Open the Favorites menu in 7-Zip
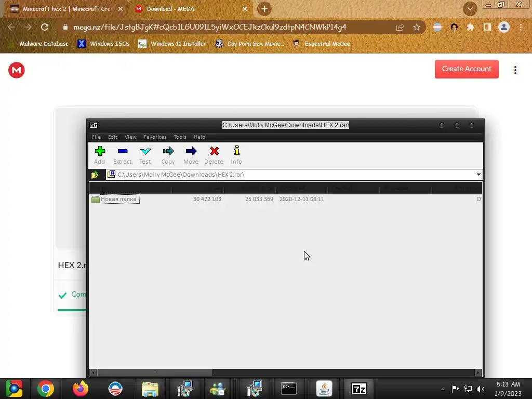532x399 pixels. click(155, 137)
